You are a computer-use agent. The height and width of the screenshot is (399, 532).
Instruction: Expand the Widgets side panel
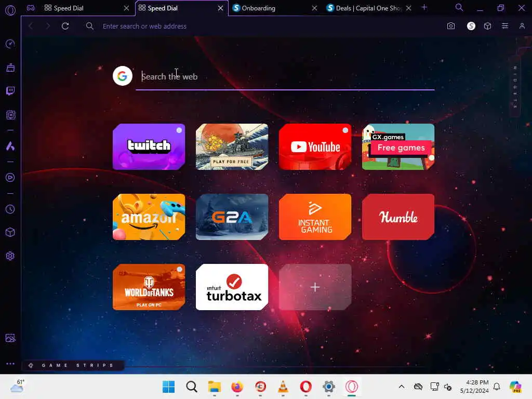pyautogui.click(x=515, y=87)
